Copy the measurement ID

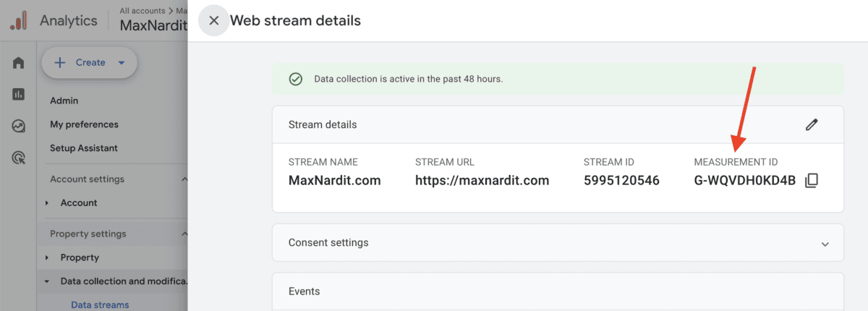812,180
